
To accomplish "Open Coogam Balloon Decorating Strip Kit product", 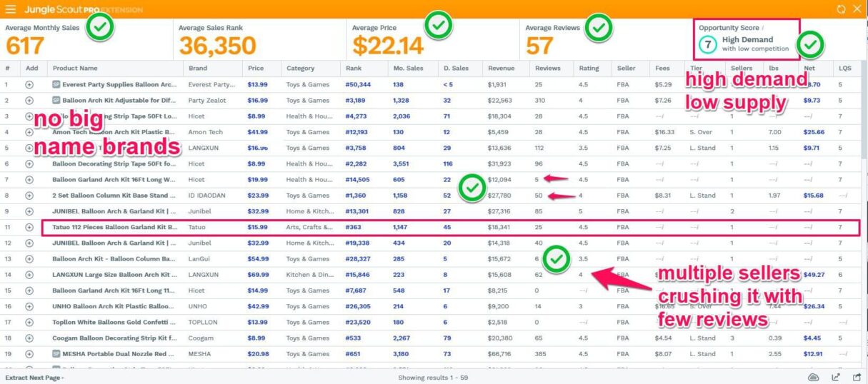I will [x=114, y=338].
